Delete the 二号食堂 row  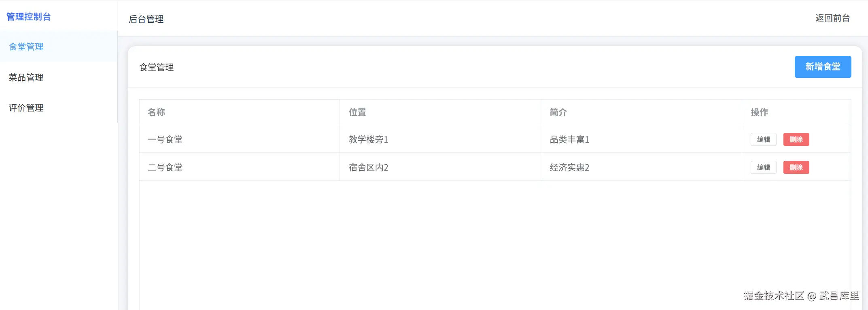click(x=796, y=167)
